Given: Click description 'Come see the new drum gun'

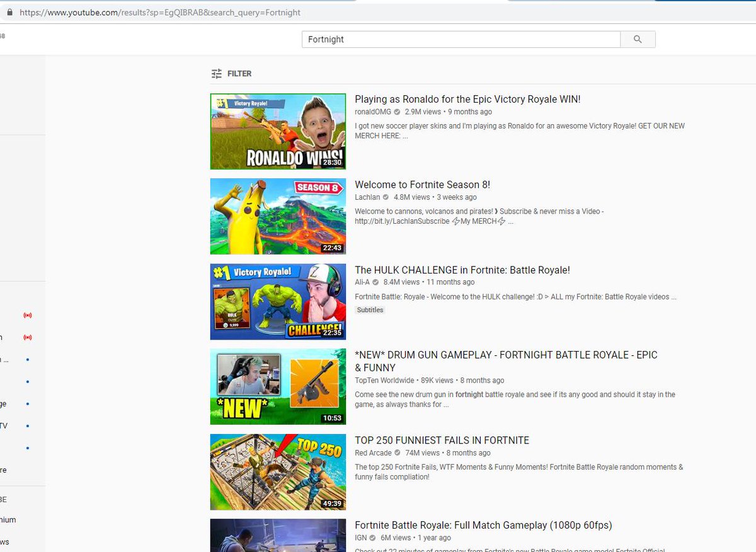Looking at the screenshot, I should coord(515,400).
